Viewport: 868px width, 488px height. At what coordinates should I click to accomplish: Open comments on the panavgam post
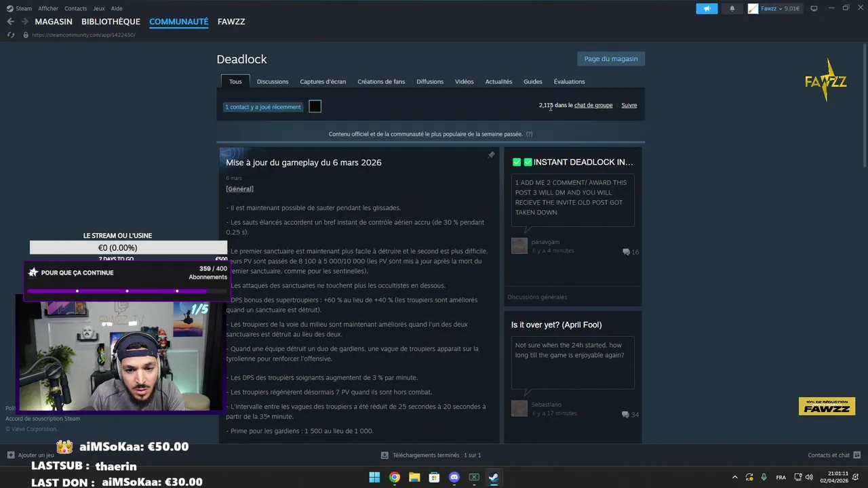click(631, 251)
